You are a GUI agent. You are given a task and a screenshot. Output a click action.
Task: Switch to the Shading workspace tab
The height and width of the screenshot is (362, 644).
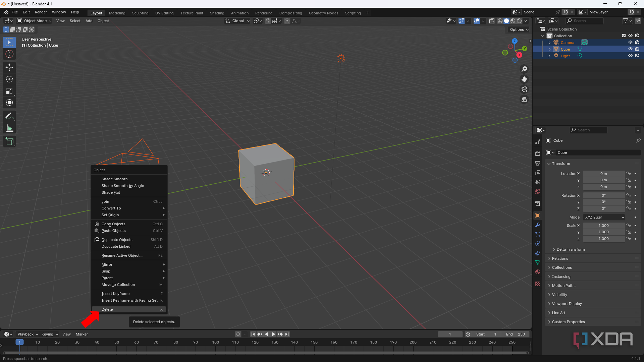217,13
